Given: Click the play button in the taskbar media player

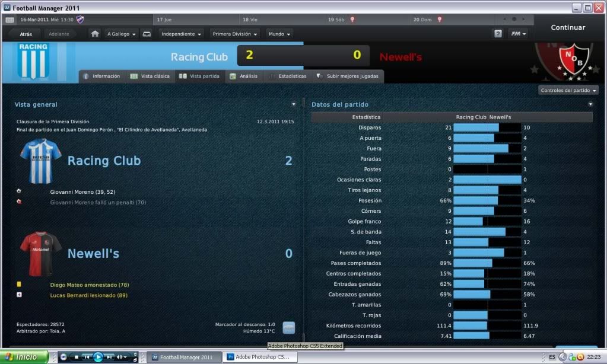Looking at the screenshot, I should (x=98, y=357).
